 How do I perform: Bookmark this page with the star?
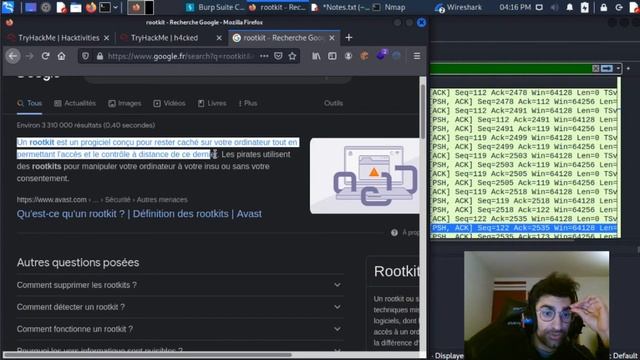point(292,56)
